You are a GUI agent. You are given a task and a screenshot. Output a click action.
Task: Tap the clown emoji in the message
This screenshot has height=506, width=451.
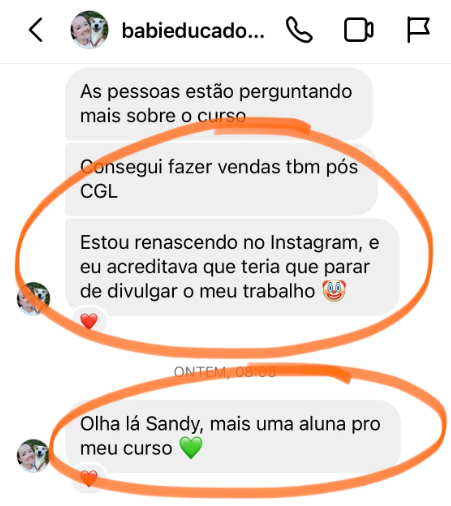coord(334,291)
